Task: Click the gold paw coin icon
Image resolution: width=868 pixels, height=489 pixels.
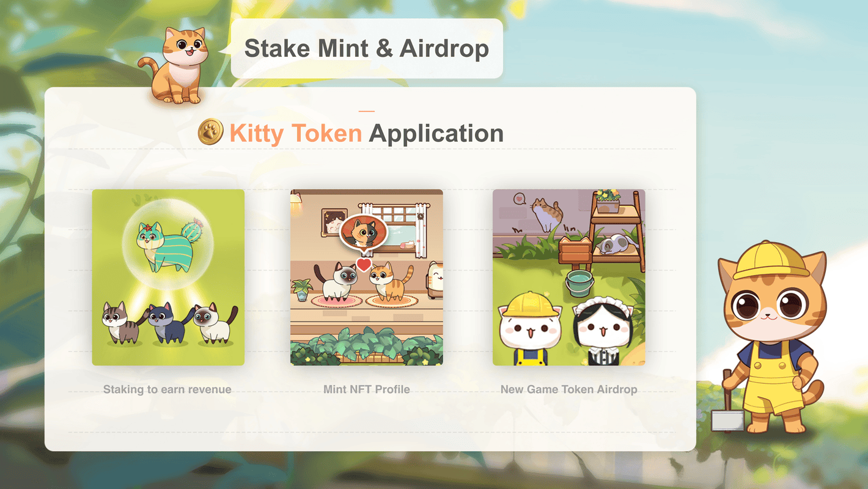Action: [x=211, y=132]
